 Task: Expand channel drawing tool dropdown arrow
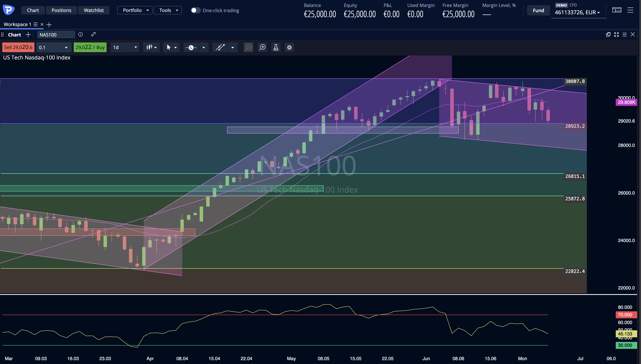pyautogui.click(x=233, y=47)
